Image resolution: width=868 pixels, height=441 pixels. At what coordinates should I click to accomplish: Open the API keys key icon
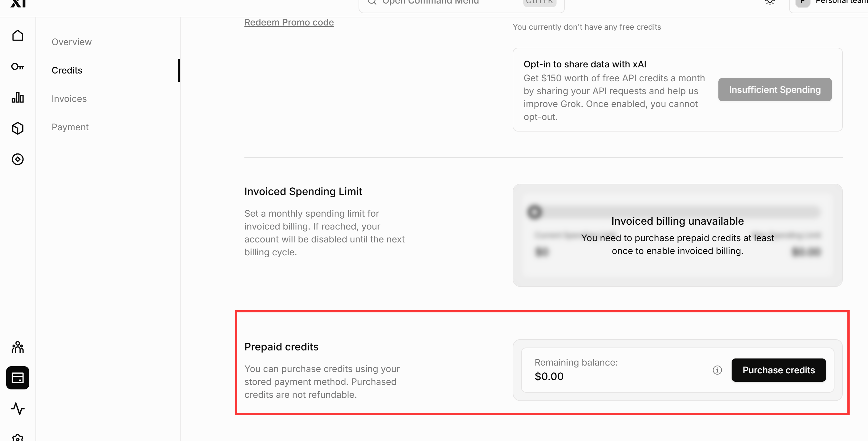coord(17,66)
